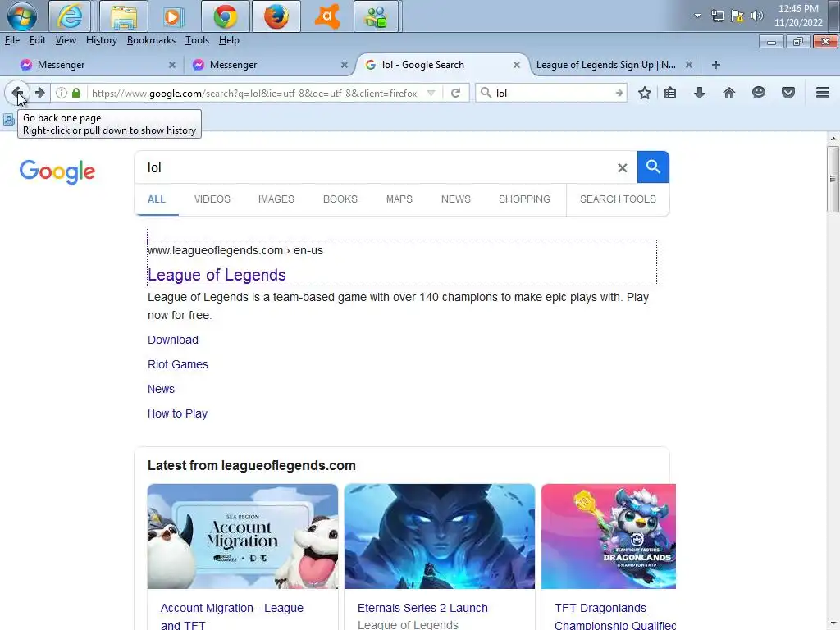
Task: Clear the Google search query with X
Action: click(x=622, y=167)
